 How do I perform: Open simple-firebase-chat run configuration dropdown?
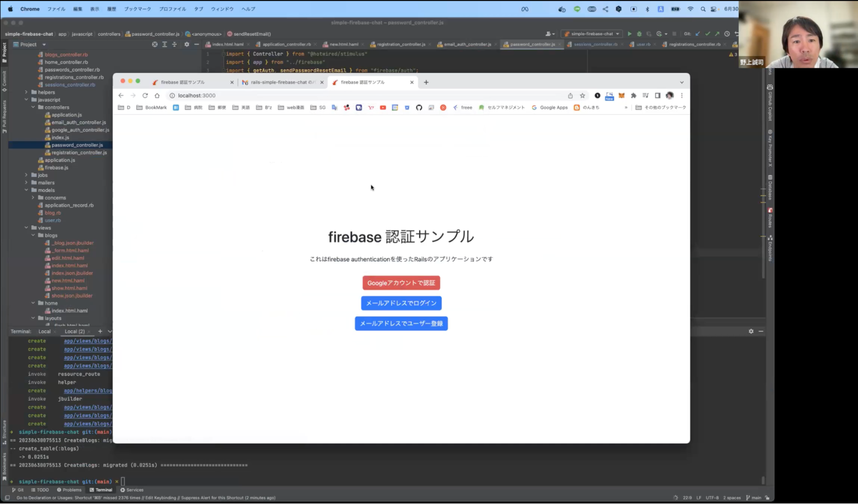[x=592, y=34]
